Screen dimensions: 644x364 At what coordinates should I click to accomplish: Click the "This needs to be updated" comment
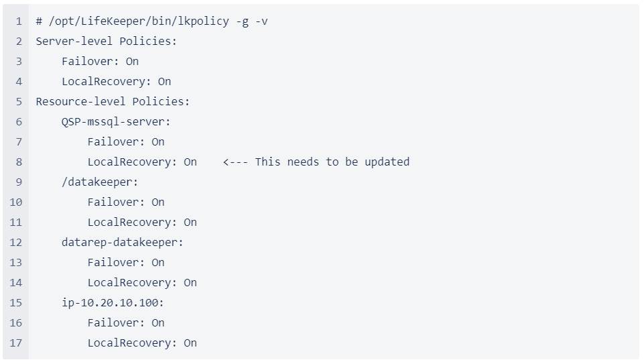[332, 162]
